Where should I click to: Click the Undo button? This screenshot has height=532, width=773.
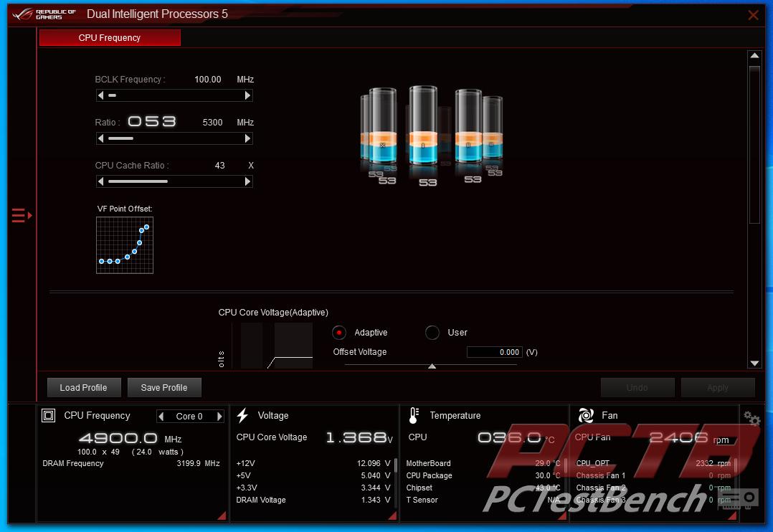pos(637,388)
